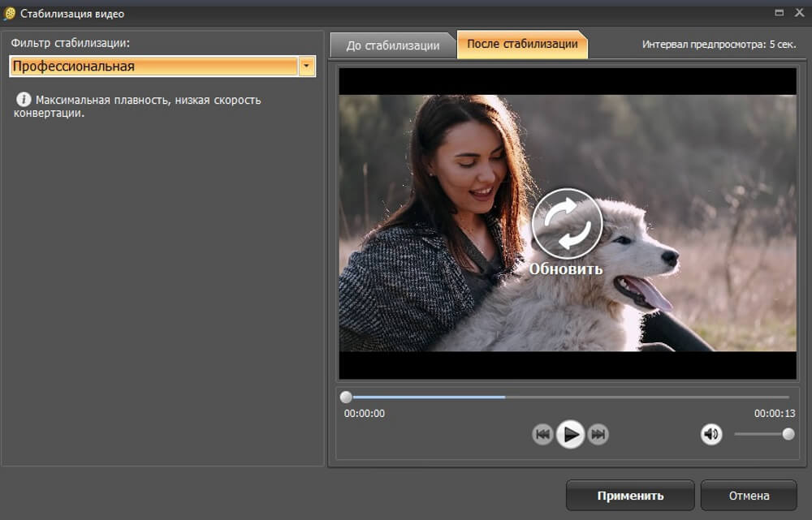Close the Стабилизация видео window
The image size is (812, 520).
799,13
